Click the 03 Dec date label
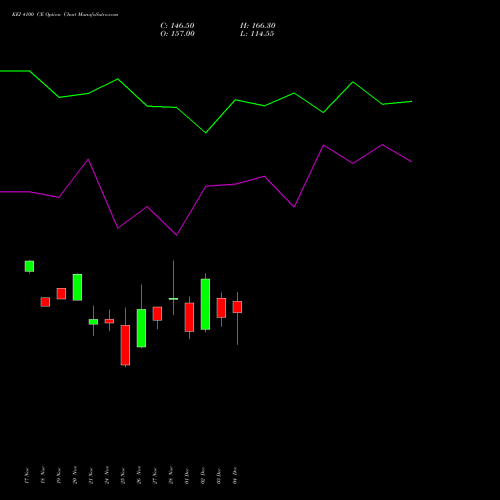The image size is (500, 500). click(219, 475)
